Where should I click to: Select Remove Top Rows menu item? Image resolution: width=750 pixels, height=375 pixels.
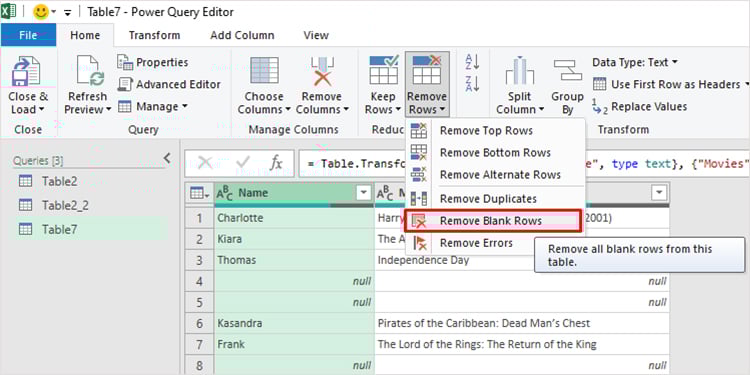(x=495, y=131)
